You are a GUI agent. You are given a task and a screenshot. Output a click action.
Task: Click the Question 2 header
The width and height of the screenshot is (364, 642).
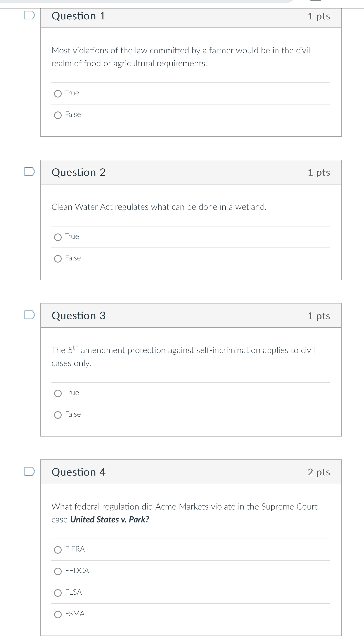(x=78, y=172)
